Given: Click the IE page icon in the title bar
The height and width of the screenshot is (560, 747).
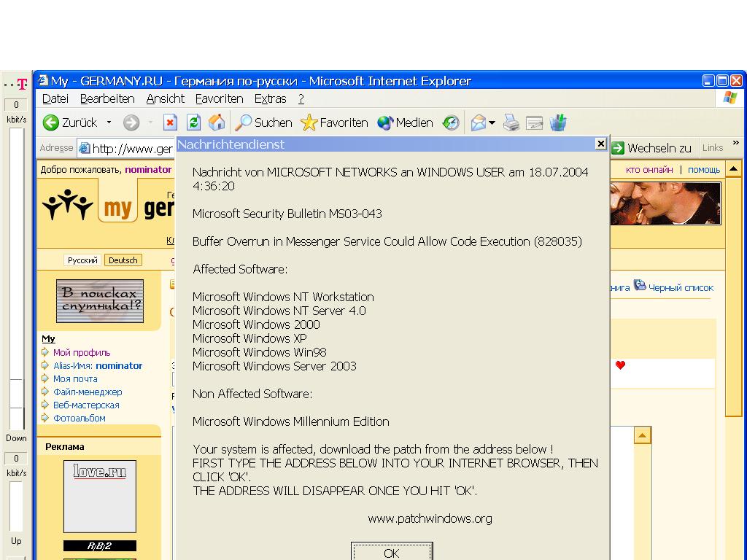Looking at the screenshot, I should (43, 80).
